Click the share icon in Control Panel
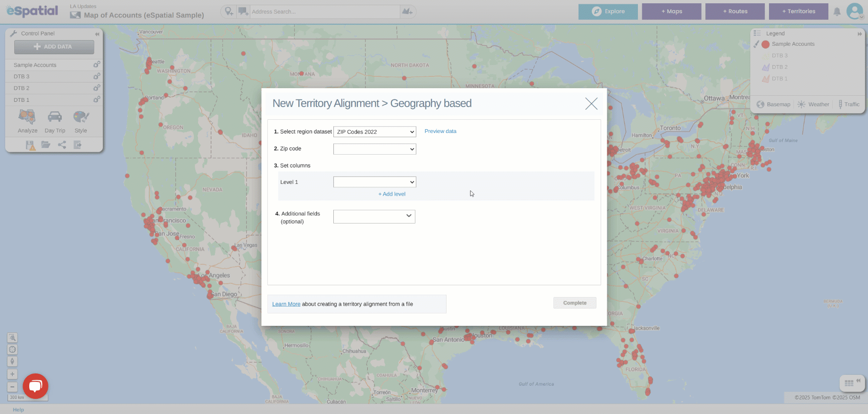 pos(62,145)
